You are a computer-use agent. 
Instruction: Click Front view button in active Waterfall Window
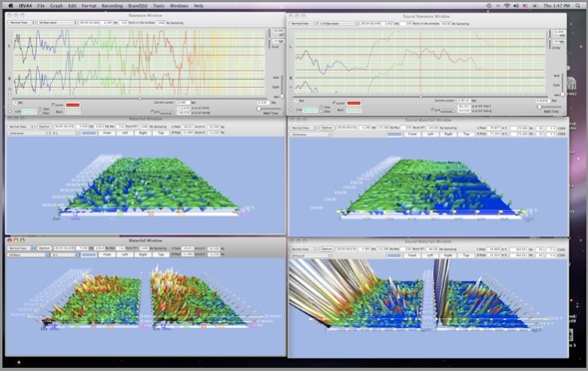point(107,254)
